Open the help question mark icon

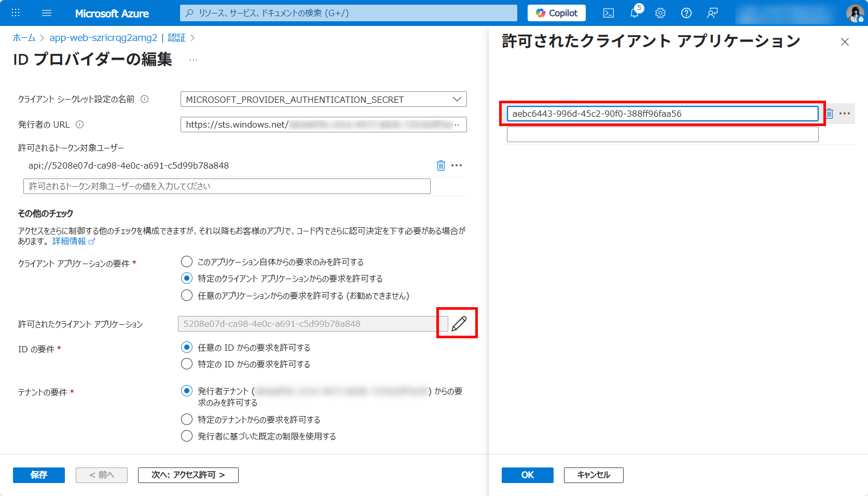click(x=686, y=13)
